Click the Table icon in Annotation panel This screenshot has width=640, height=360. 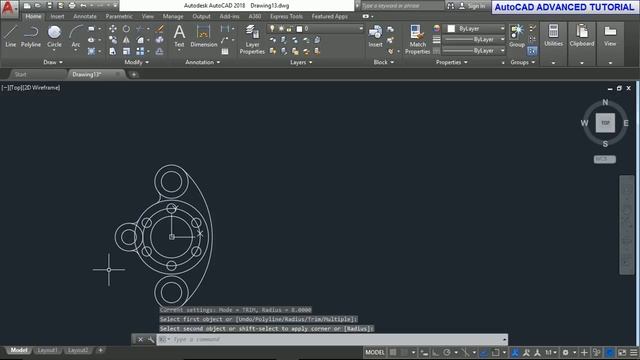tap(225, 51)
